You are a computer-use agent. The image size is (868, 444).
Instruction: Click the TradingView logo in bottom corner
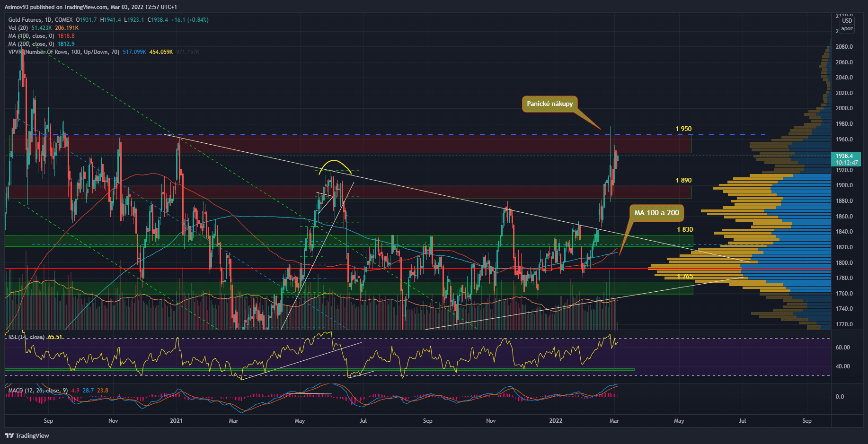27,435
